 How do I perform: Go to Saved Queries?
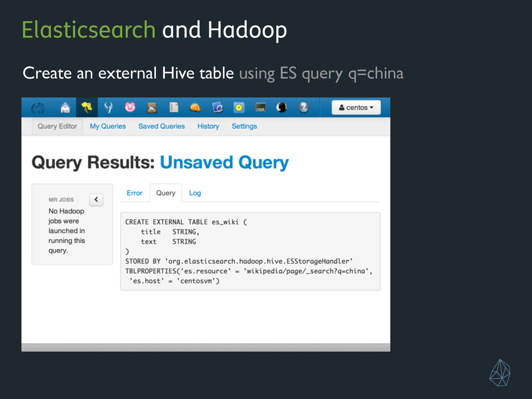coord(162,126)
